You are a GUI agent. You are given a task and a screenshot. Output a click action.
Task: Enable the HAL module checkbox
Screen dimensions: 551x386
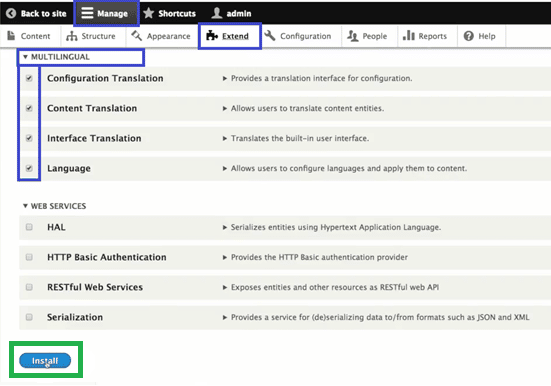(x=29, y=227)
